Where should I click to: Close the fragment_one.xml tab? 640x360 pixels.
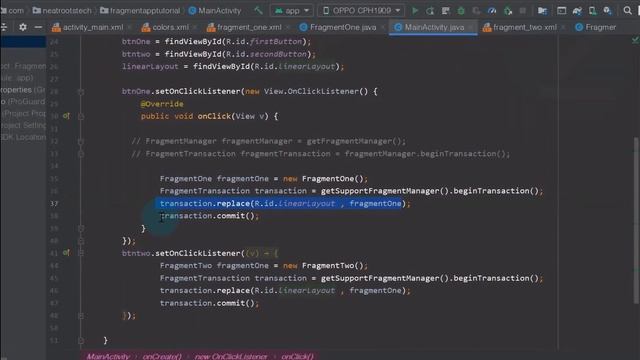pyautogui.click(x=288, y=27)
